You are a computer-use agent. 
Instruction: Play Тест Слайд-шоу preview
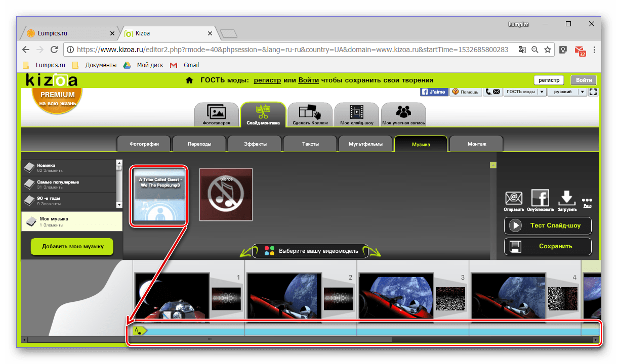[x=548, y=225]
